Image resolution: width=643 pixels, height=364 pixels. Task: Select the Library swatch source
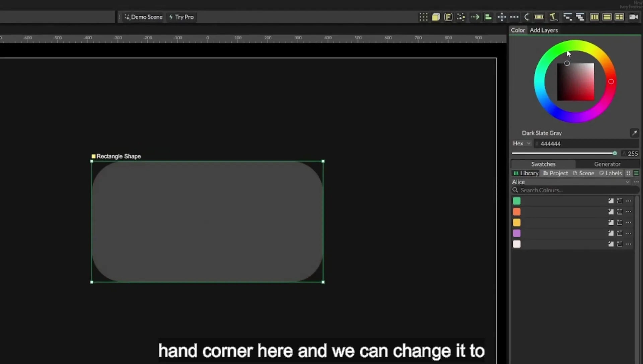point(526,173)
